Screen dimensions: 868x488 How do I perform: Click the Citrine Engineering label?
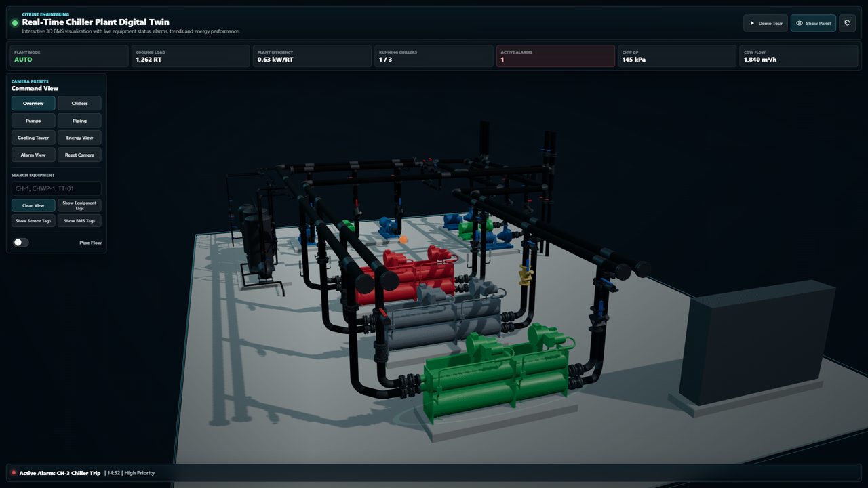45,14
